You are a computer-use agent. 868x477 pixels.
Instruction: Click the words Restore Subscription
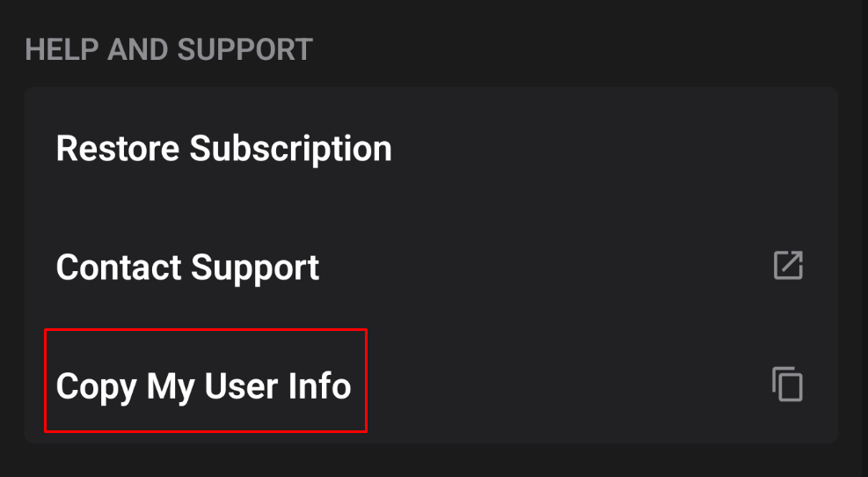[223, 149]
